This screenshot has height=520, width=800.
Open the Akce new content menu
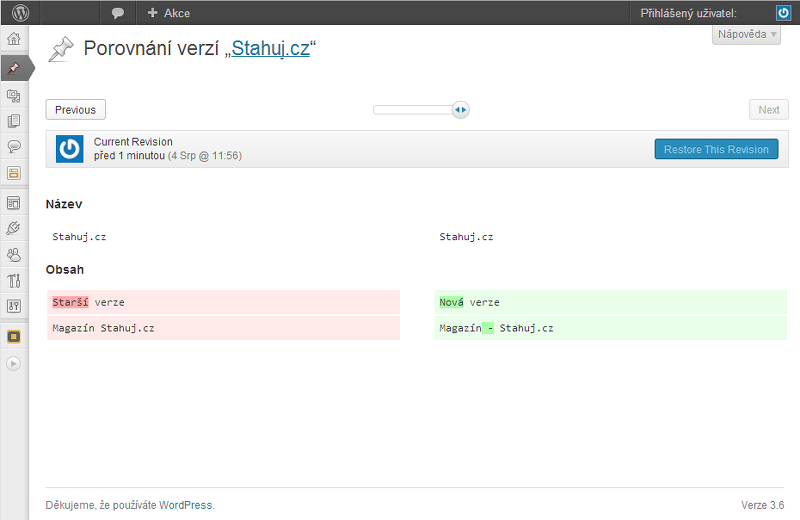click(168, 13)
